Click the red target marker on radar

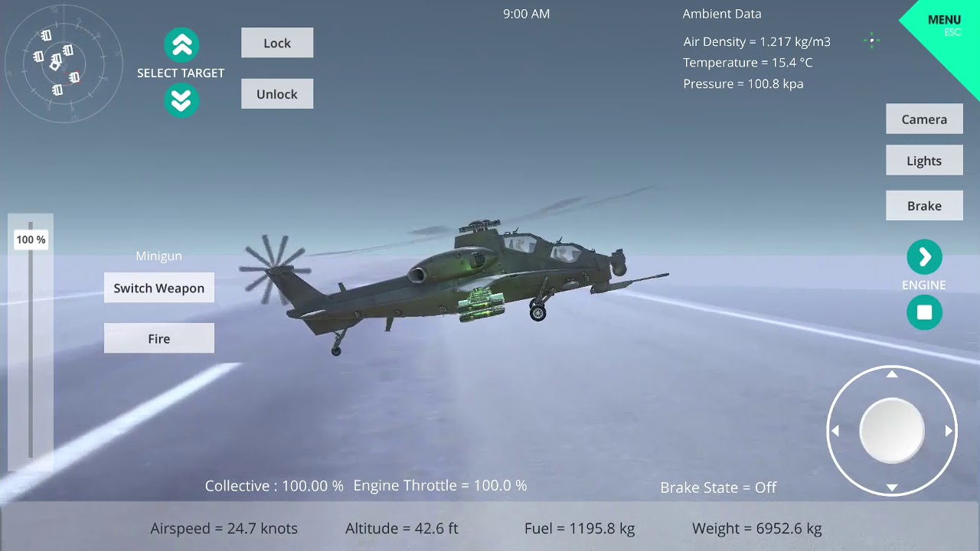pos(74,77)
